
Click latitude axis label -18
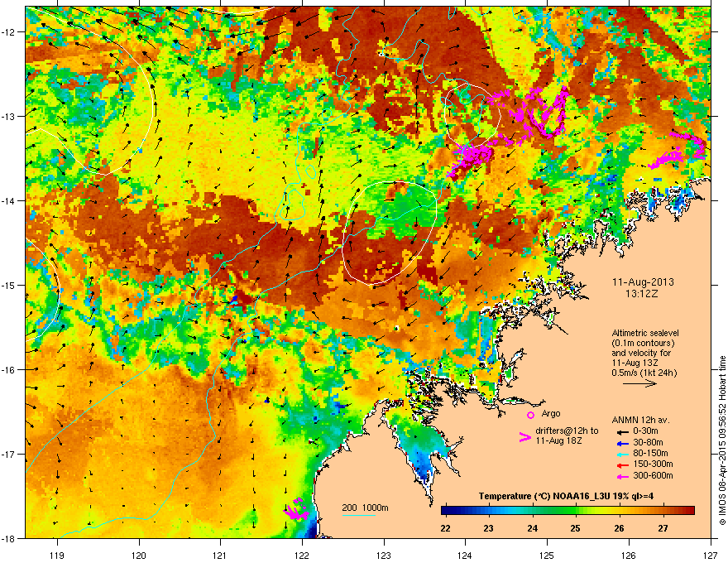[10, 538]
